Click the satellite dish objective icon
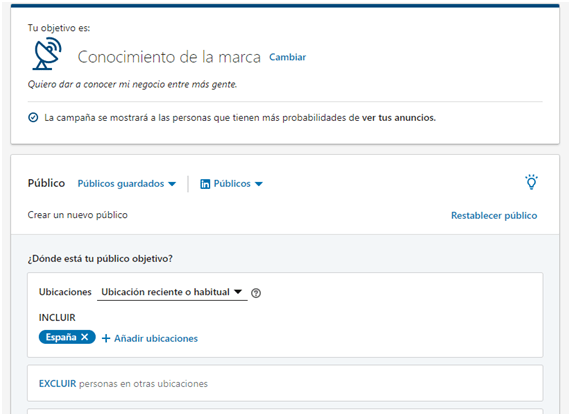 point(47,55)
